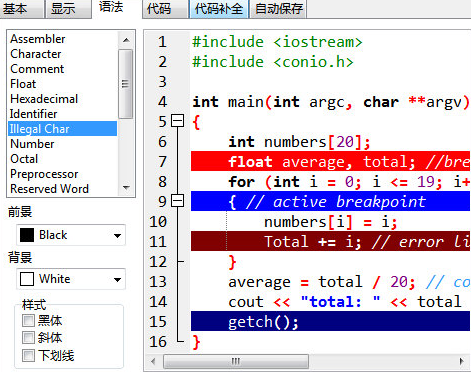471x372 pixels.
Task: Select Identifier in syntax list
Action: coord(63,114)
